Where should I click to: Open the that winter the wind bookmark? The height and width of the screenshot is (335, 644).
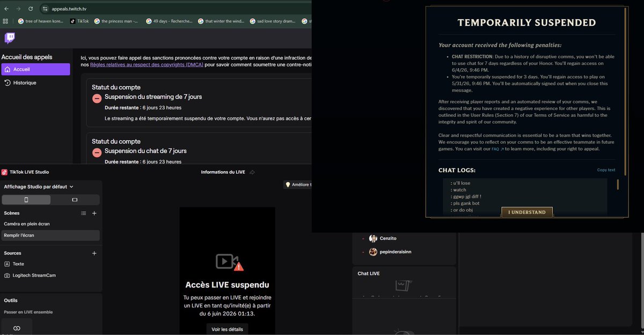coord(221,21)
